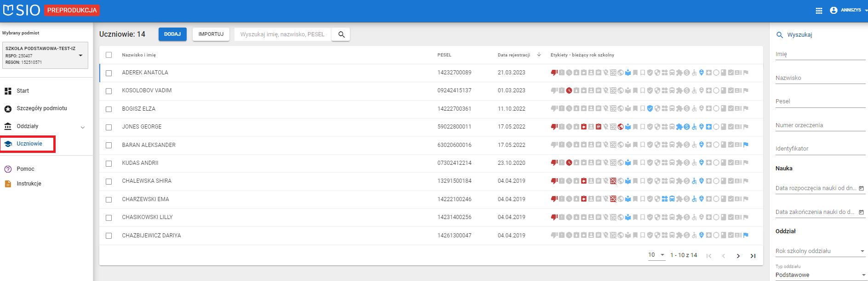This screenshot has height=281, width=868.
Task: Click the SIO logo in header
Action: coord(22,10)
